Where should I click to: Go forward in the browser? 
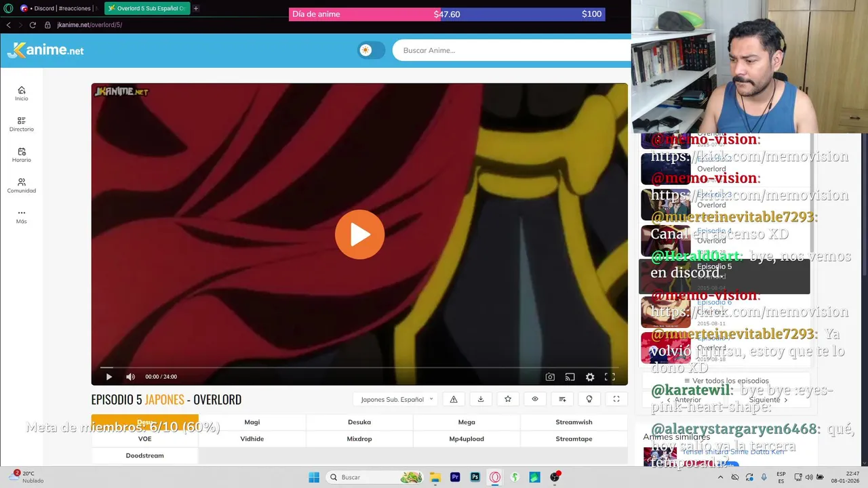point(20,25)
